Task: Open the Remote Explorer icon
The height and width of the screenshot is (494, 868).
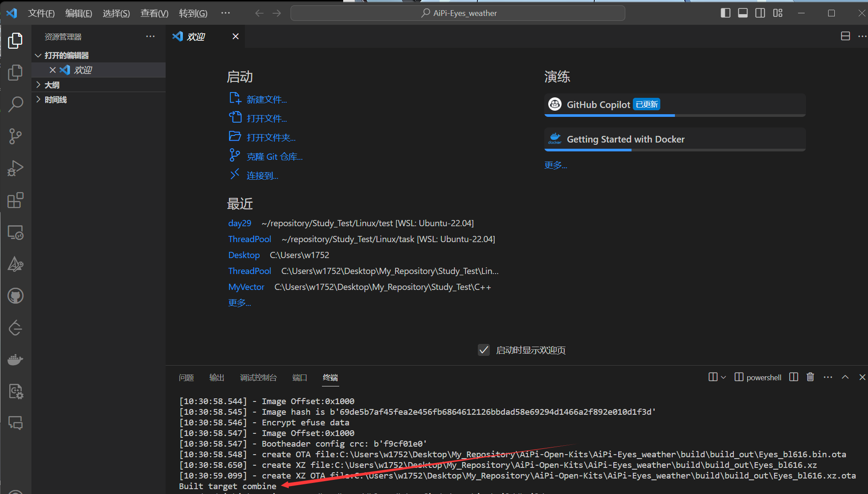Action: click(x=15, y=232)
